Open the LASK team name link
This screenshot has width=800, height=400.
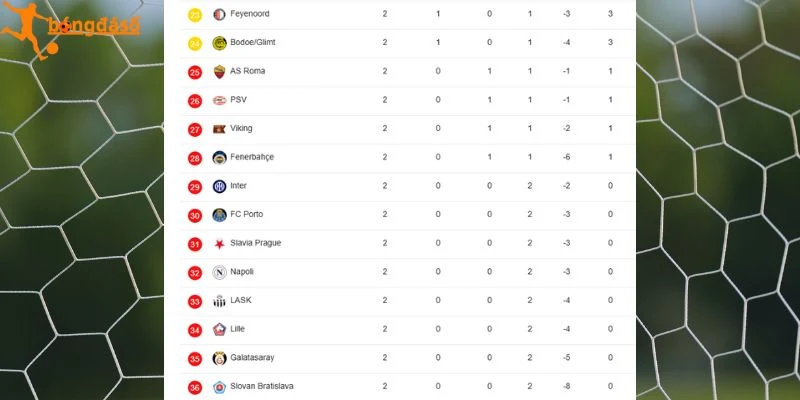coord(240,300)
